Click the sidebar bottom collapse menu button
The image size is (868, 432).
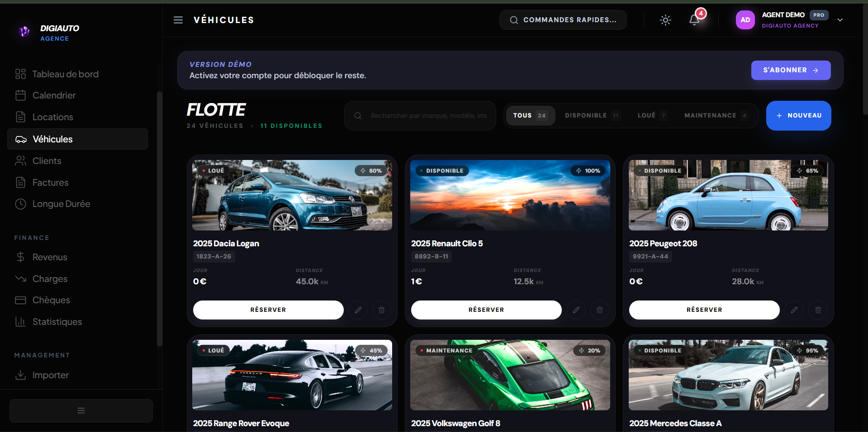pyautogui.click(x=81, y=411)
